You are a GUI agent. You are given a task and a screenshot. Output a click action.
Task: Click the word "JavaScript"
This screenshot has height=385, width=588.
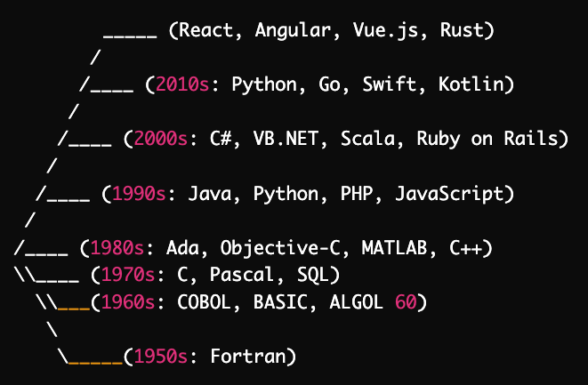coord(449,195)
